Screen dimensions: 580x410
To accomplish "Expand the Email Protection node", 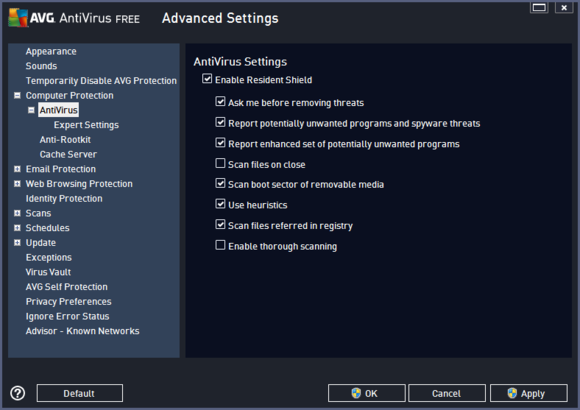I will coord(17,169).
